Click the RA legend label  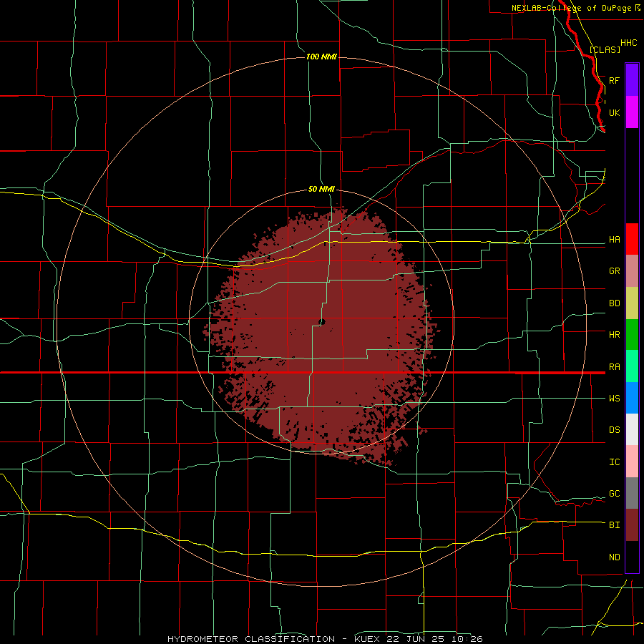pyautogui.click(x=614, y=367)
